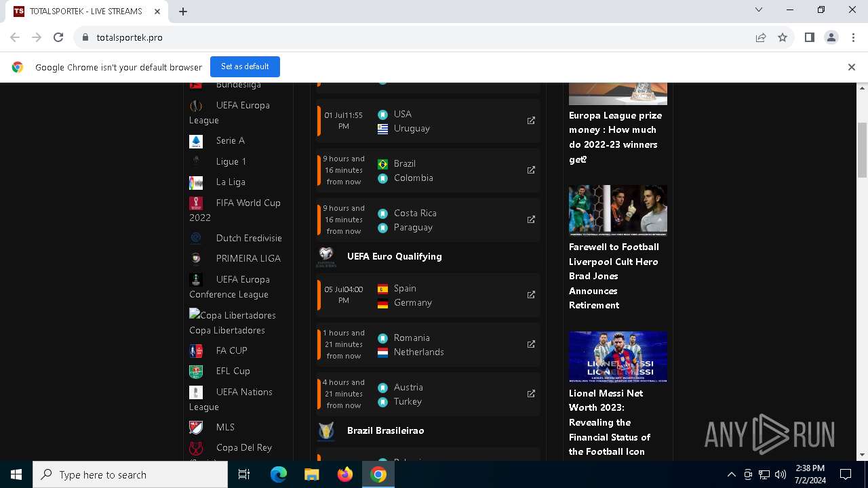
Task: Click the address bar URL totalsportek.pro
Action: [x=130, y=37]
